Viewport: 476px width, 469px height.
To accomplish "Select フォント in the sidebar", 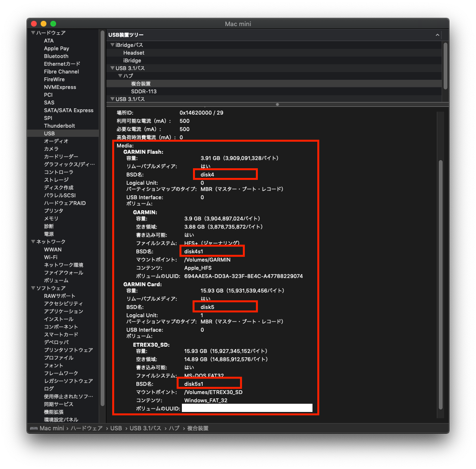I will [x=53, y=366].
